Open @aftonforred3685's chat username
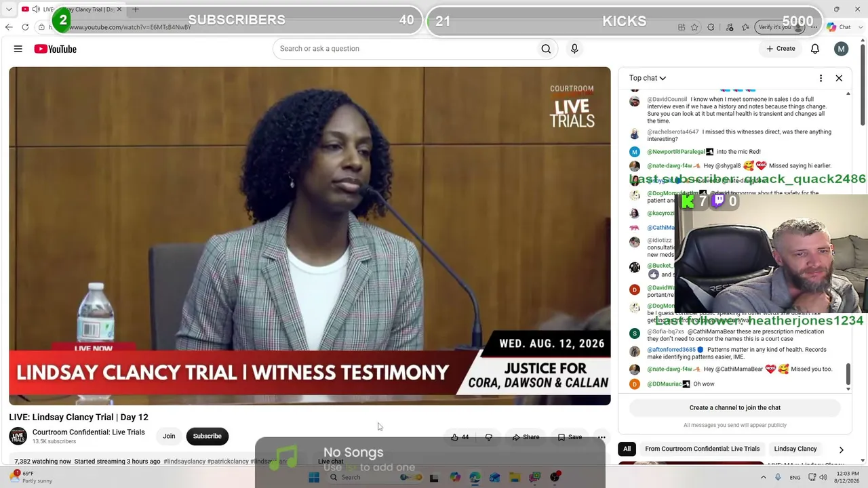This screenshot has width=868, height=488. tap(671, 350)
